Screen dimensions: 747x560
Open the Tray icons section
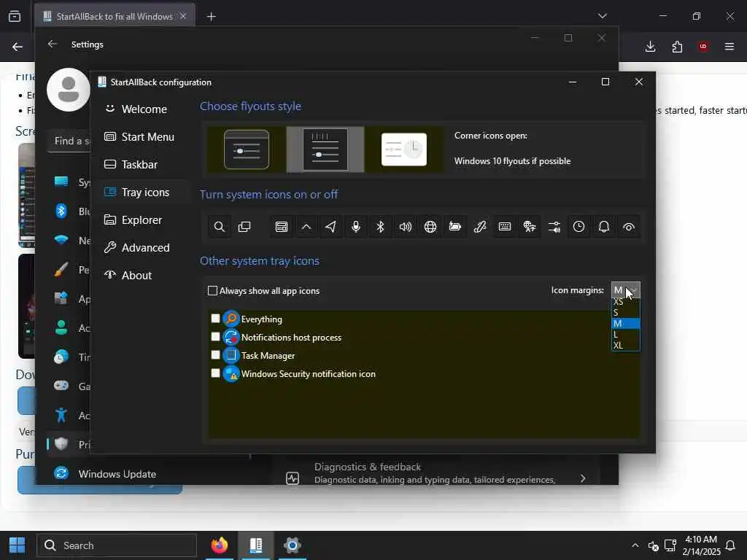pos(144,192)
